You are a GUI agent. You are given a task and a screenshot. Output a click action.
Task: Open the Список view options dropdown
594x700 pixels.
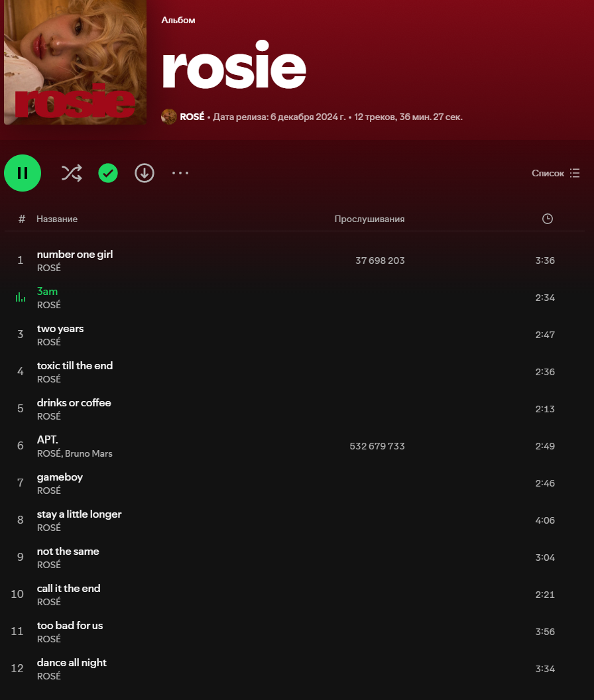coord(556,173)
